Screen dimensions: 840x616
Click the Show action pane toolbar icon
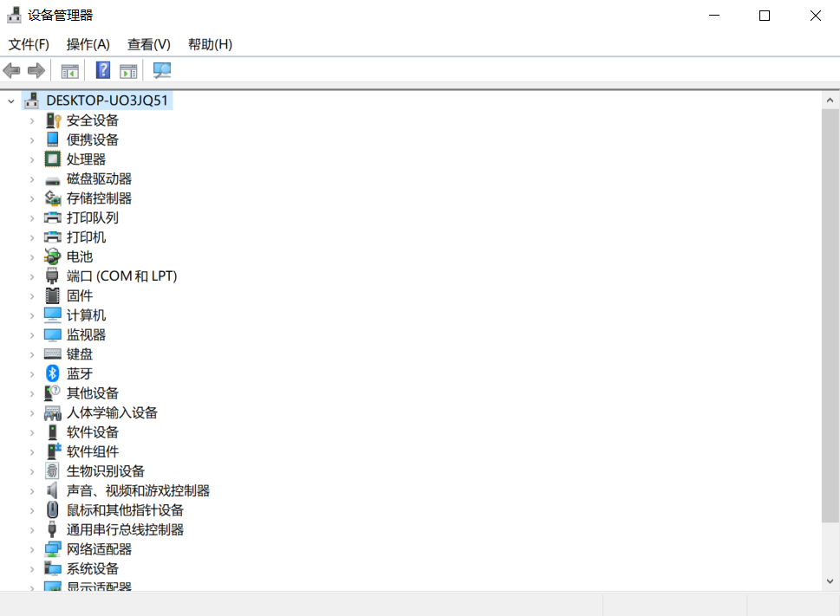128,70
